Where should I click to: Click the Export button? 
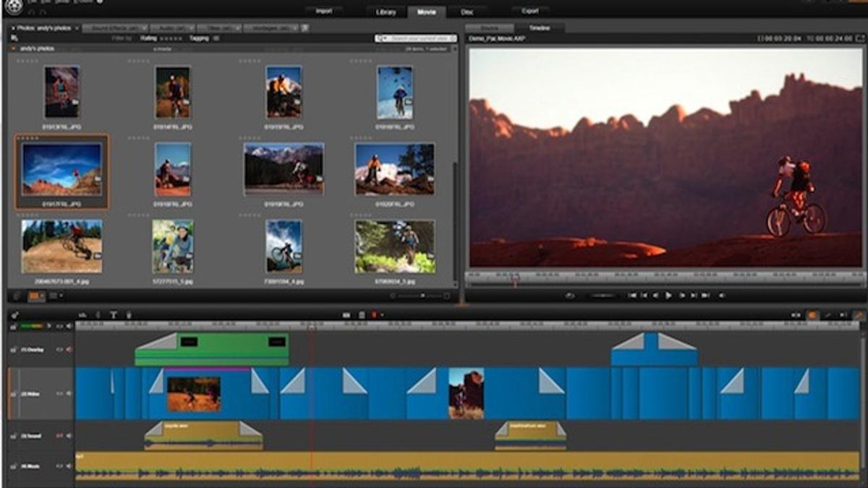tap(529, 11)
